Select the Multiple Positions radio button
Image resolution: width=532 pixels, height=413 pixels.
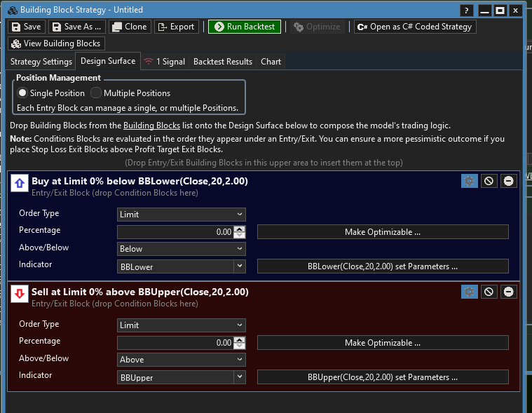click(x=97, y=93)
